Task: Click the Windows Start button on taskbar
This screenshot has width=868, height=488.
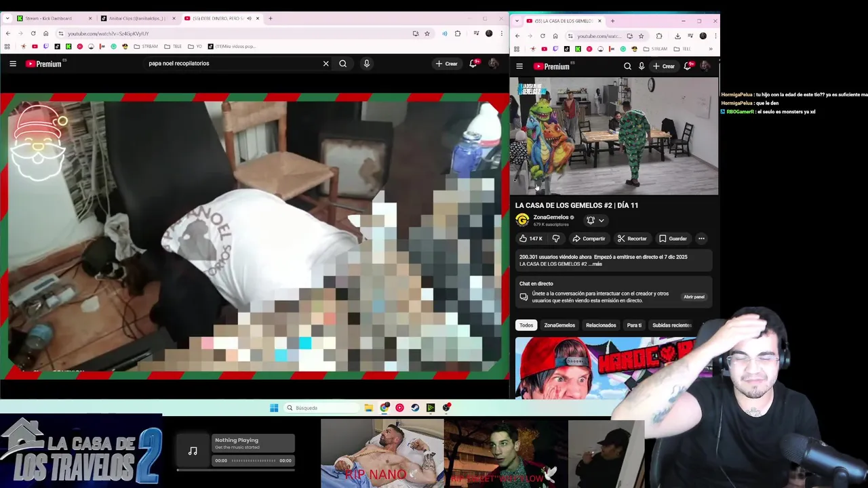Action: pos(274,408)
